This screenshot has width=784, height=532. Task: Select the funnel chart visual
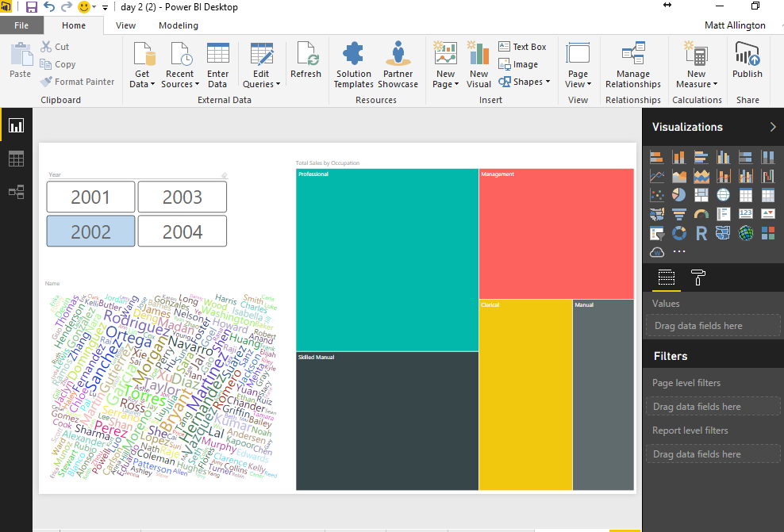coord(679,214)
